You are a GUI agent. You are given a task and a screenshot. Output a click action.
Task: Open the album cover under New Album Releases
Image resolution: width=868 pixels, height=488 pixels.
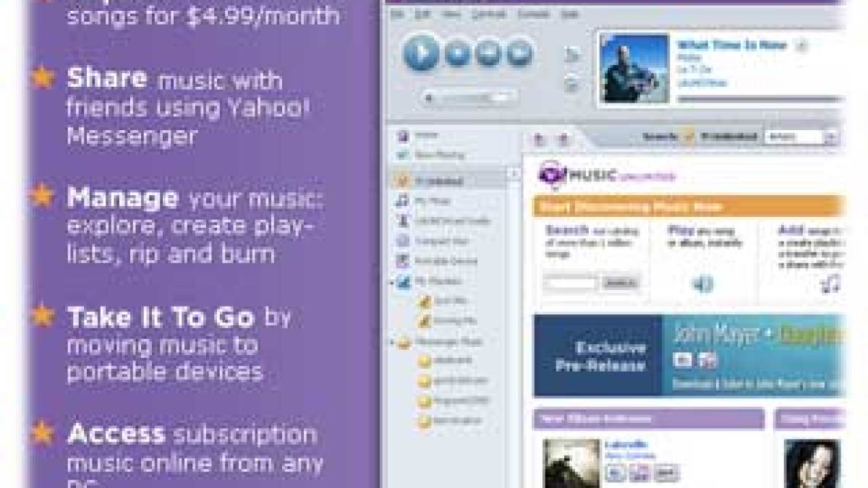572,463
